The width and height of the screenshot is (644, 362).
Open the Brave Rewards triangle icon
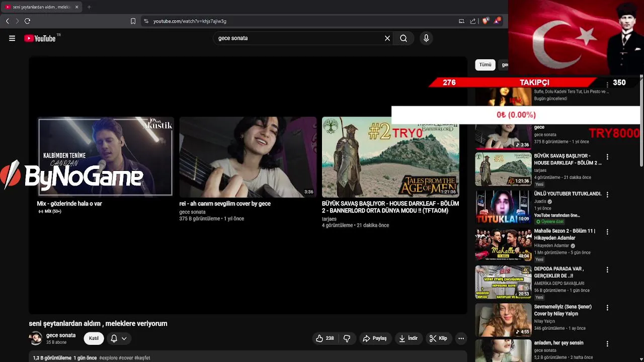(x=497, y=21)
